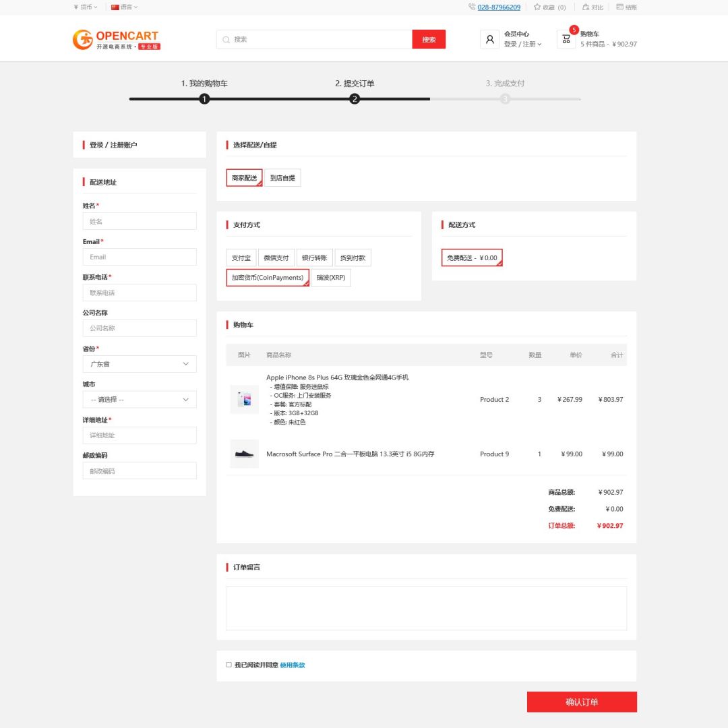Click the 对比 compare link
Viewport: 728px width, 728px height.
(597, 7)
